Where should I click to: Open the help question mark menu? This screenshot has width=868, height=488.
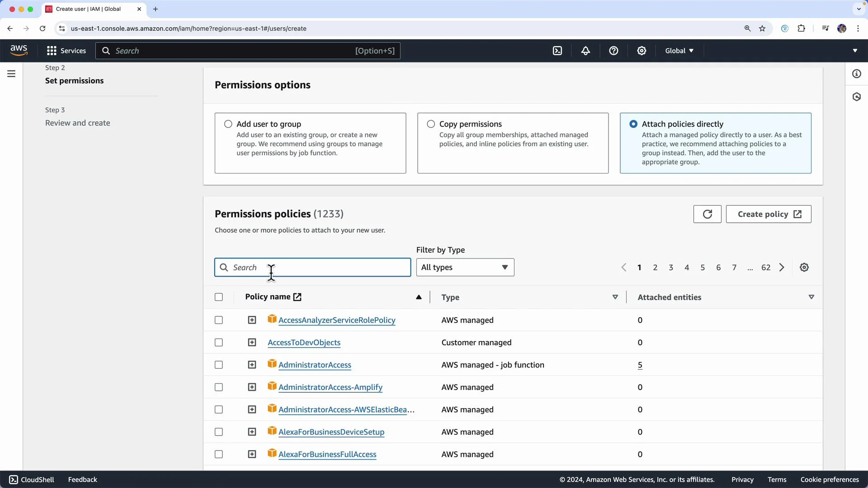613,51
